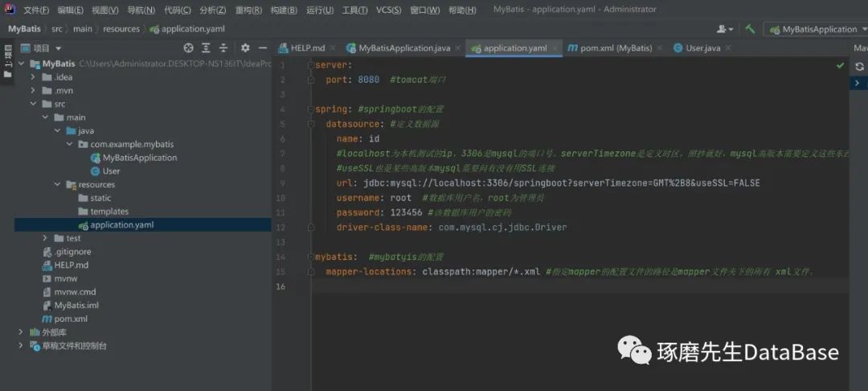Screen dimensions: 868x391
Task: Click the IntelliJ IDEA logo icon
Action: pos(10,10)
